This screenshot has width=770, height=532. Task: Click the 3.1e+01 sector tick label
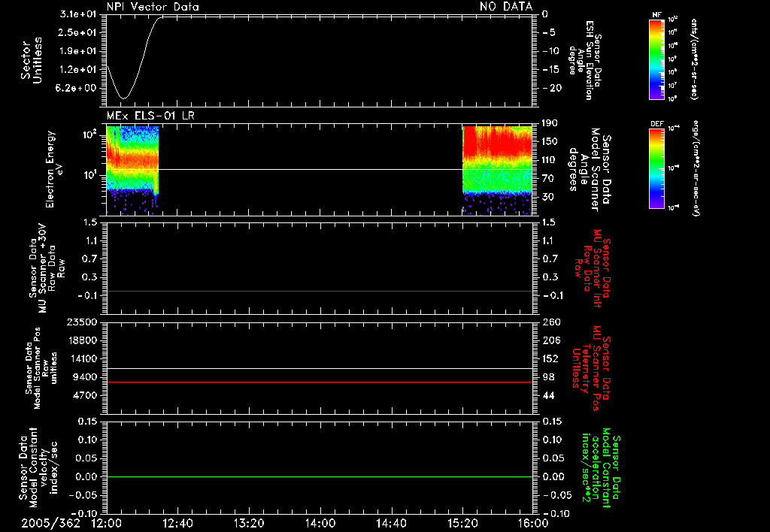point(78,14)
